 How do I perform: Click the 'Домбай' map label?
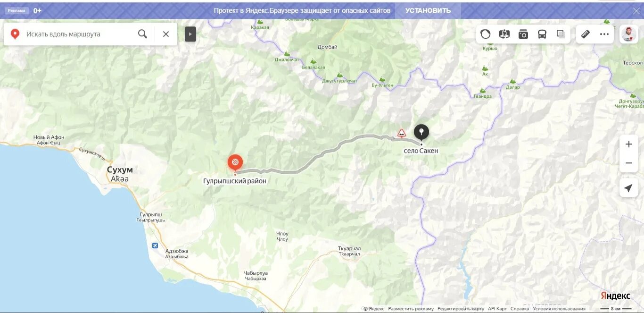tap(327, 47)
